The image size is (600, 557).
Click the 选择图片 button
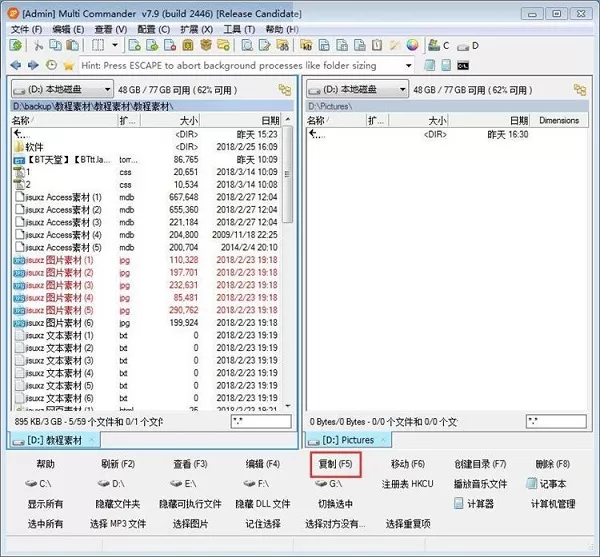click(190, 524)
